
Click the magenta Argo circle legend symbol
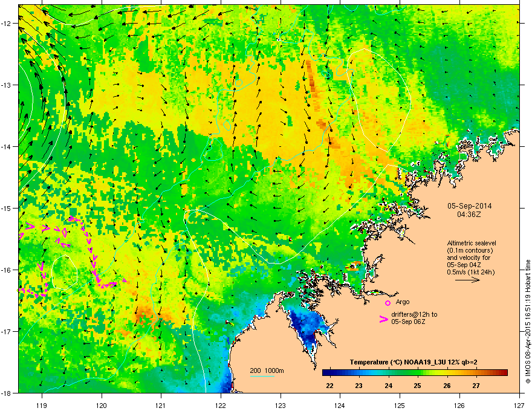tap(388, 303)
